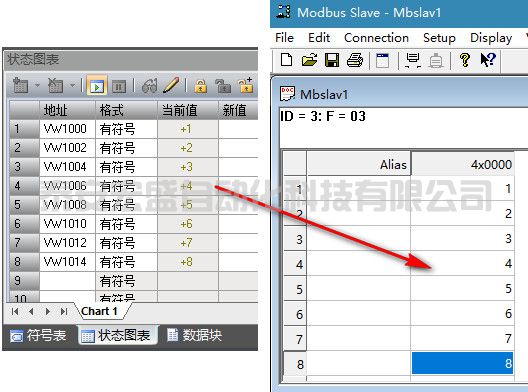Viewport: 528px width, 392px height.
Task: Click the context help arrow-question icon
Action: pos(488,60)
